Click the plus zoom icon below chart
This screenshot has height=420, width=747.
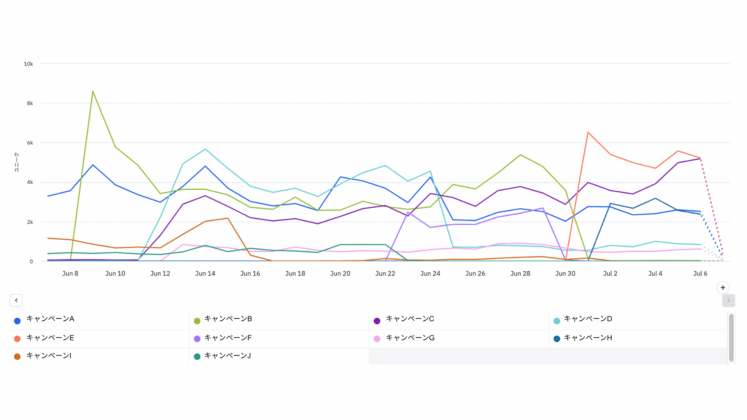pos(723,287)
